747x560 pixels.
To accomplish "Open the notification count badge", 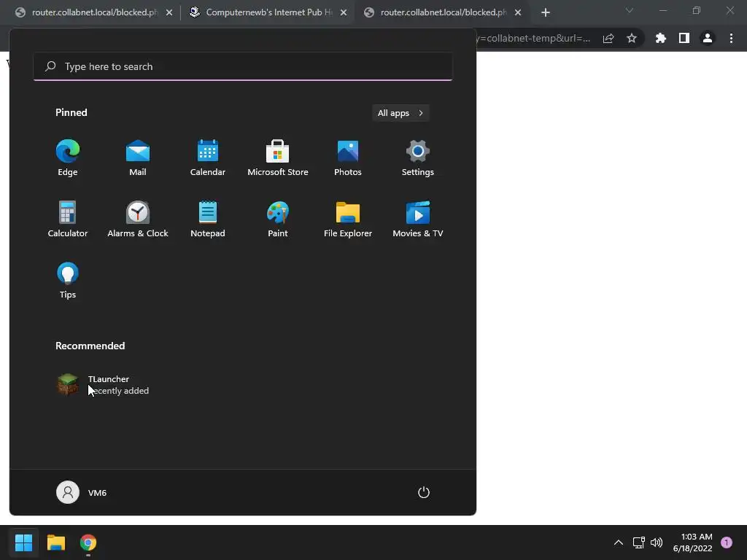I will (x=727, y=542).
